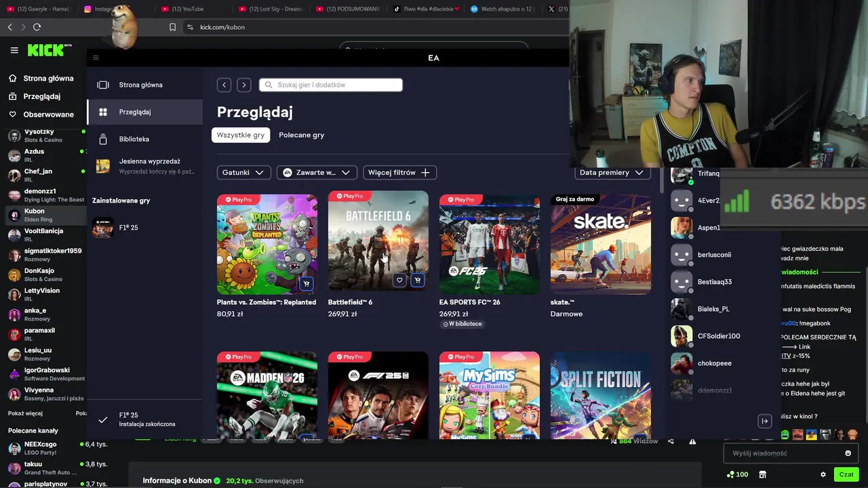Open site info icon beside the URL
This screenshot has height=488, width=868.
tap(190, 27)
